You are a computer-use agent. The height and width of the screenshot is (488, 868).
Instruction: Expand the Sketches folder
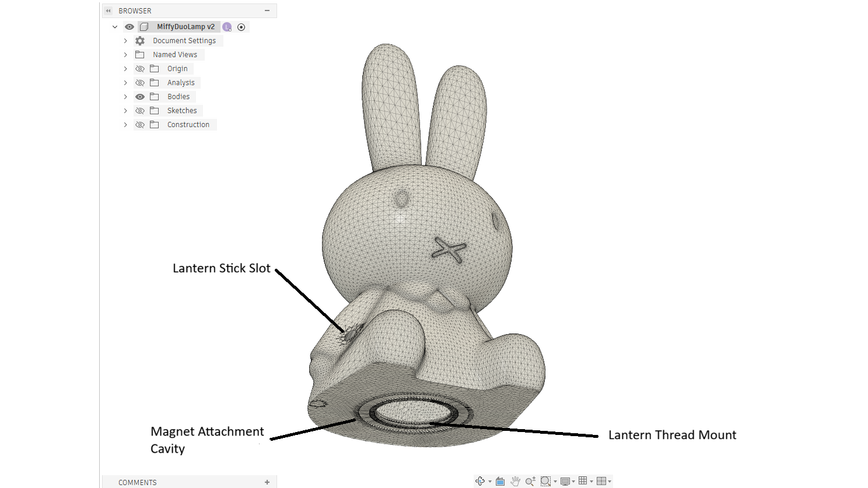pos(125,111)
